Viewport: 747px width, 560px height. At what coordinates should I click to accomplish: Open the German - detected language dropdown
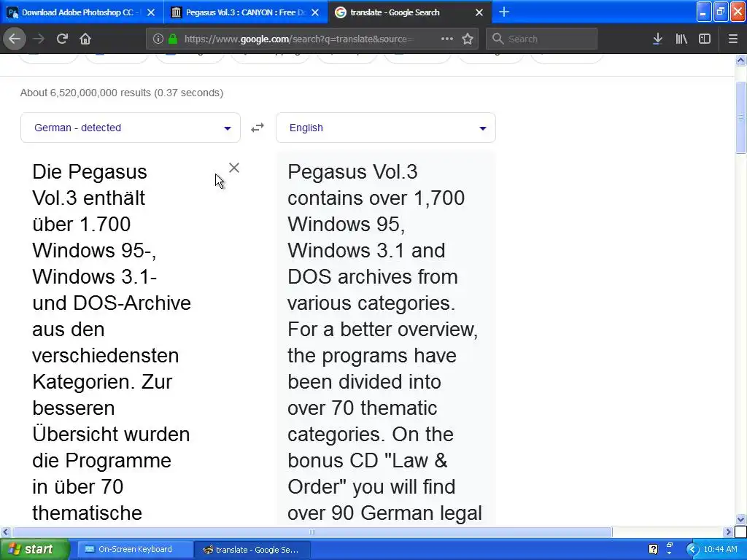(131, 128)
